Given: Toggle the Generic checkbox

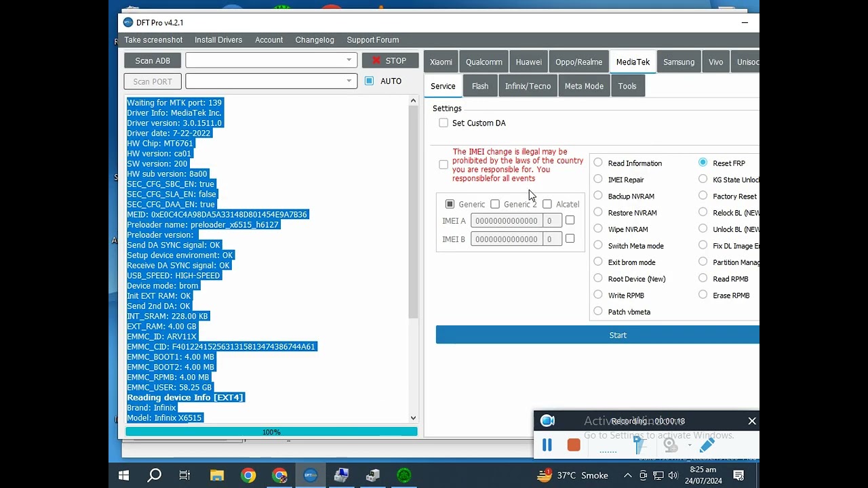Looking at the screenshot, I should (450, 204).
